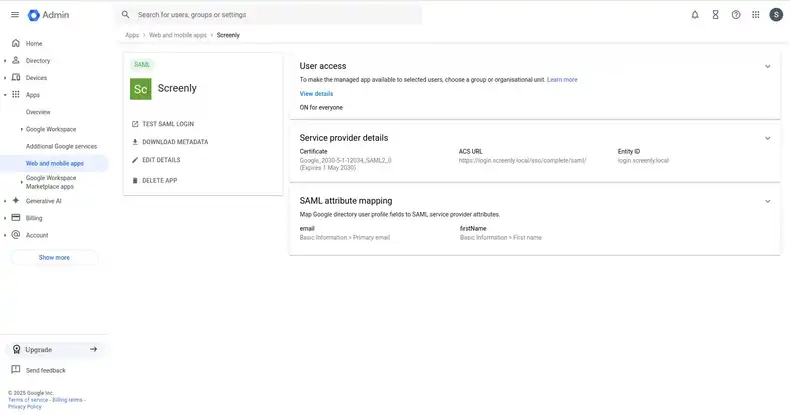The height and width of the screenshot is (415, 790).
Task: Expand the Generative AI tree arrow
Action: (x=5, y=201)
